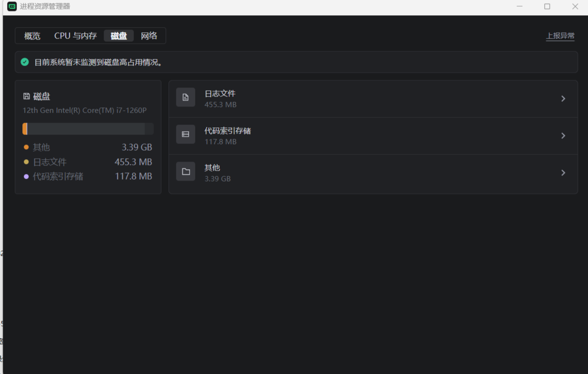Click the 上报异常 link
The height and width of the screenshot is (374, 588).
pos(560,36)
